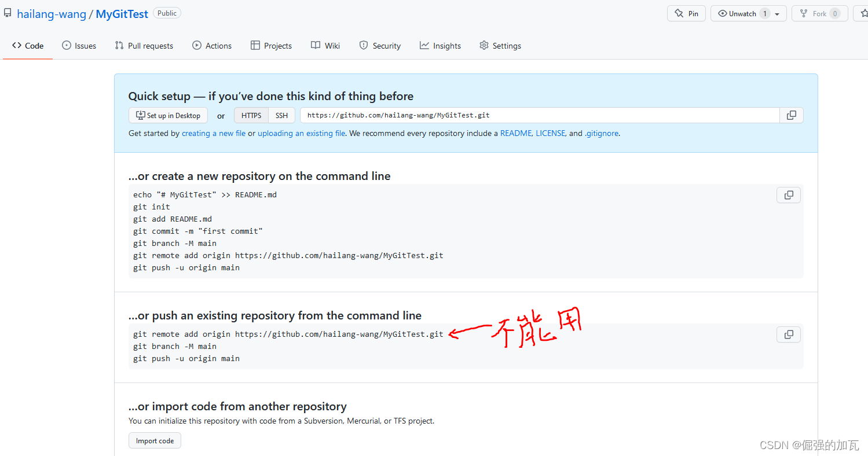Screen dimensions: 868x456
Task: Pin this repository
Action: pos(686,13)
